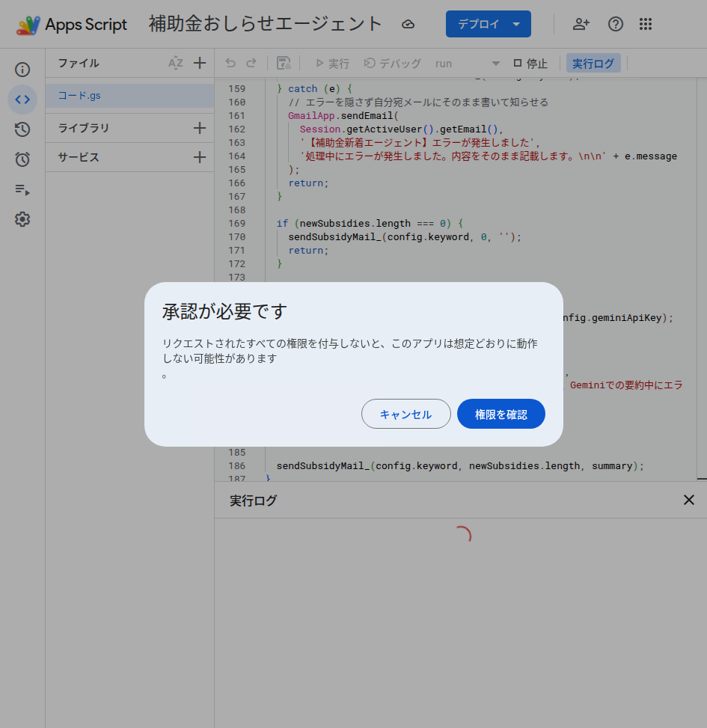The width and height of the screenshot is (707, 728).
Task: Add a new file with plus icon
Action: coord(200,63)
